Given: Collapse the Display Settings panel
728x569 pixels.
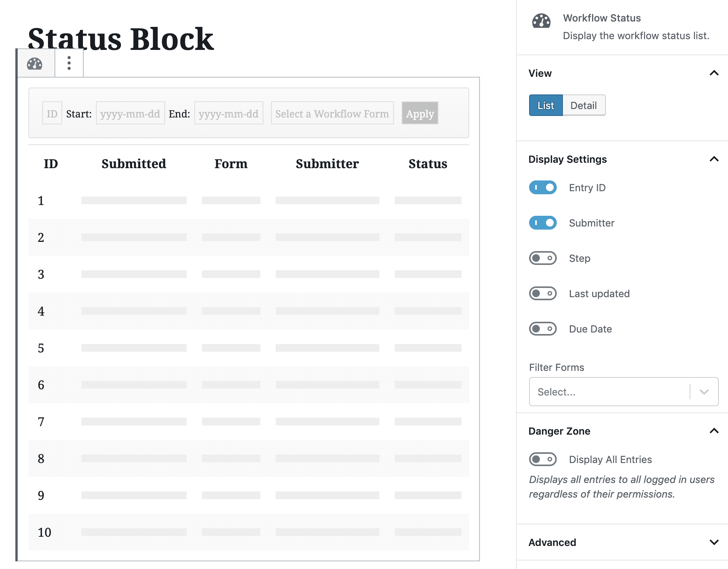Looking at the screenshot, I should point(714,159).
